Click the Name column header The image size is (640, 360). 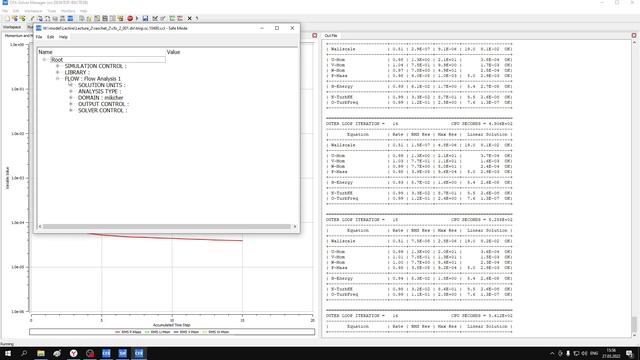coord(45,52)
